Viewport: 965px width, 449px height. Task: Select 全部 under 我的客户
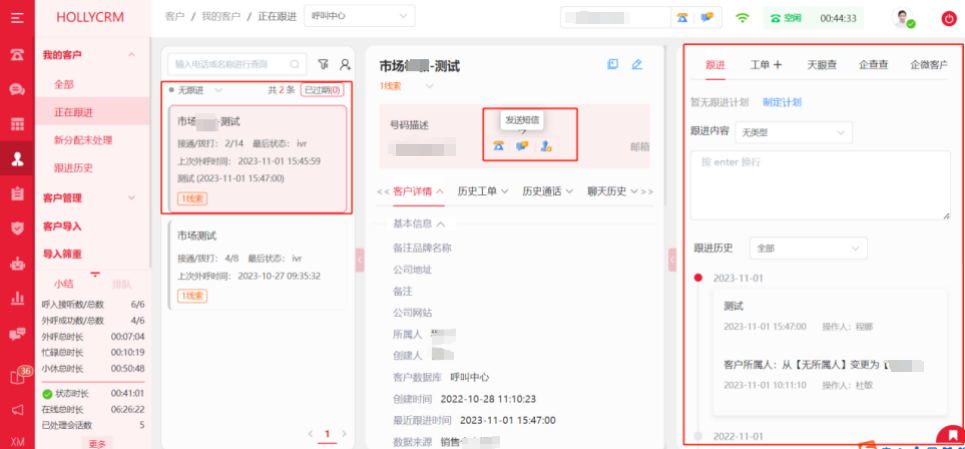[64, 84]
